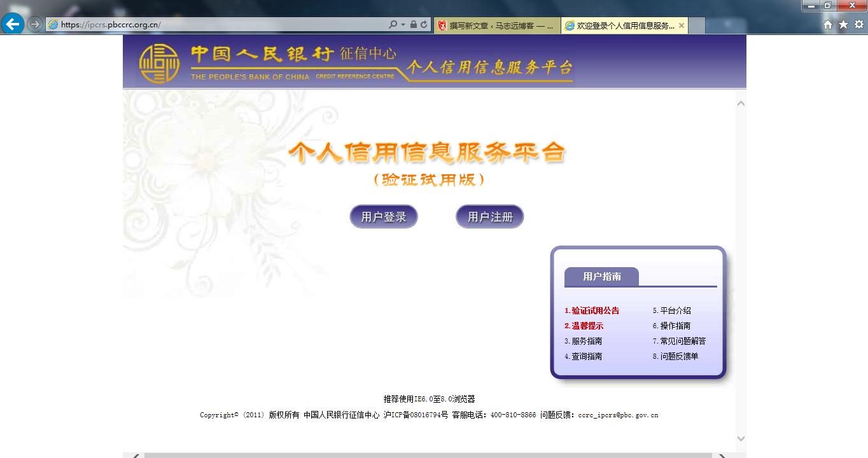Screen dimensions: 868x458
Task: Click the 个人信用信息服务平台 orange title
Action: [426, 153]
